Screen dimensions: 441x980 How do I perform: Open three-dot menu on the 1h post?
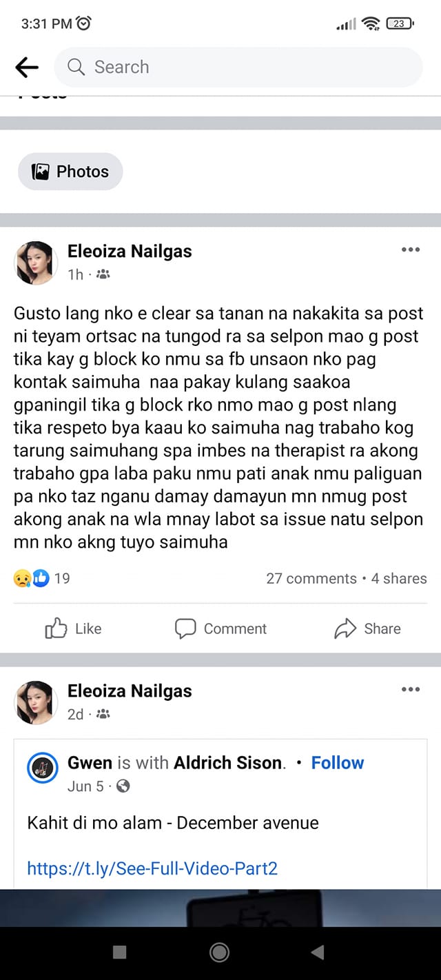click(x=411, y=249)
